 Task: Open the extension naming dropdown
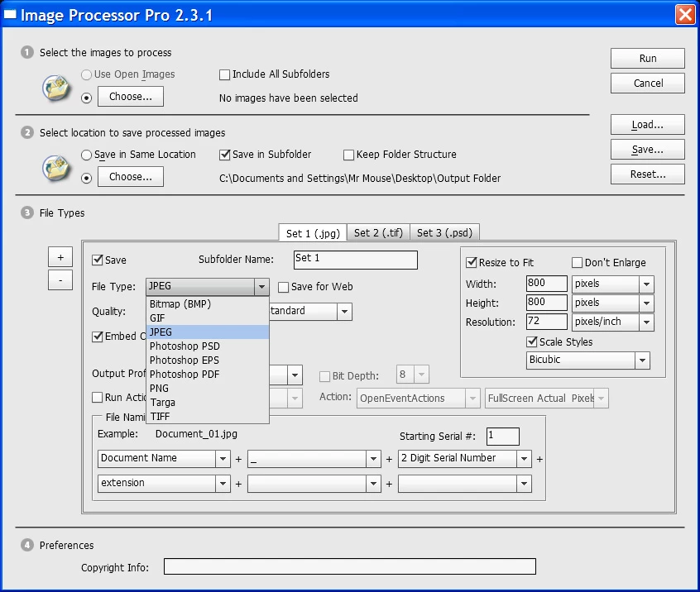[223, 483]
